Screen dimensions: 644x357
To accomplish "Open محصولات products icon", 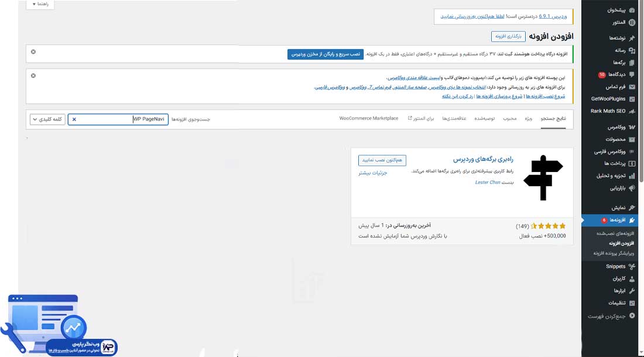I will tap(632, 139).
